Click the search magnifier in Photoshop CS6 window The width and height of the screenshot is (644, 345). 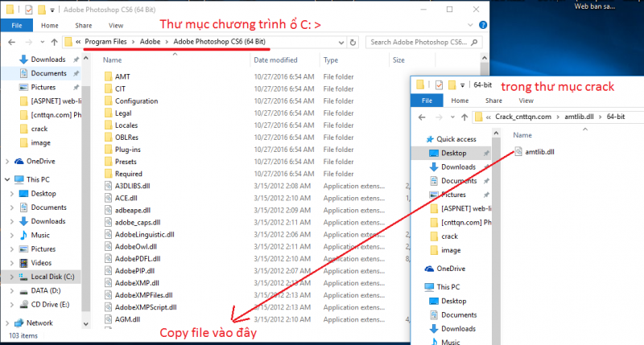(x=474, y=42)
